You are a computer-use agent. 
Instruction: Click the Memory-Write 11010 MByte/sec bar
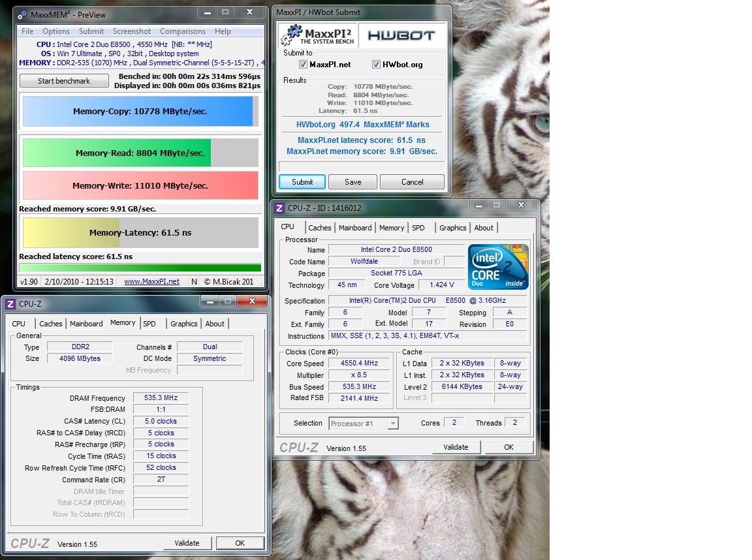(140, 185)
